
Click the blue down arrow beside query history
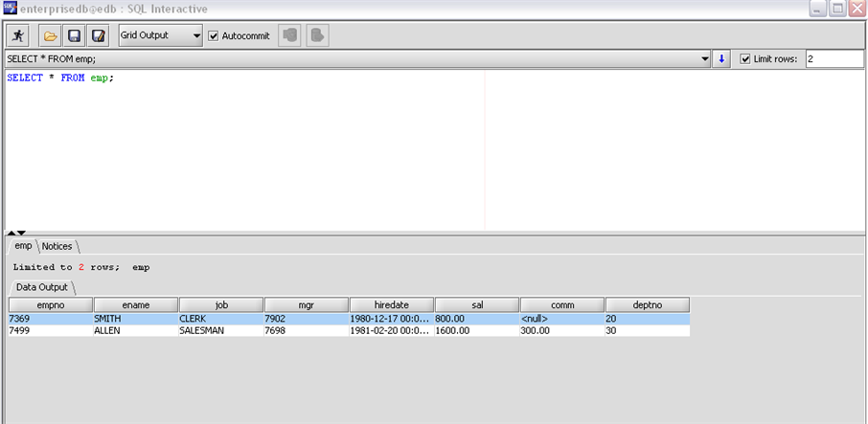[720, 59]
